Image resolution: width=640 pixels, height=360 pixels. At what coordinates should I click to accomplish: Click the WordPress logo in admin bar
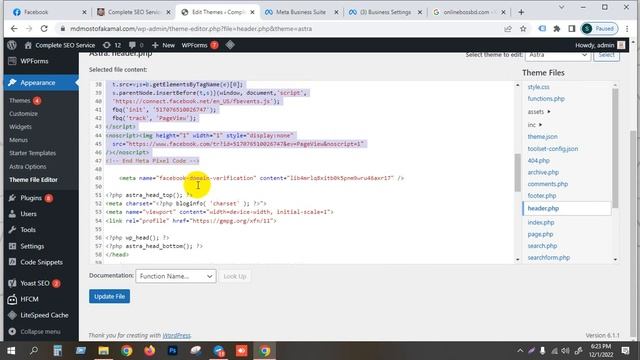tap(12, 45)
